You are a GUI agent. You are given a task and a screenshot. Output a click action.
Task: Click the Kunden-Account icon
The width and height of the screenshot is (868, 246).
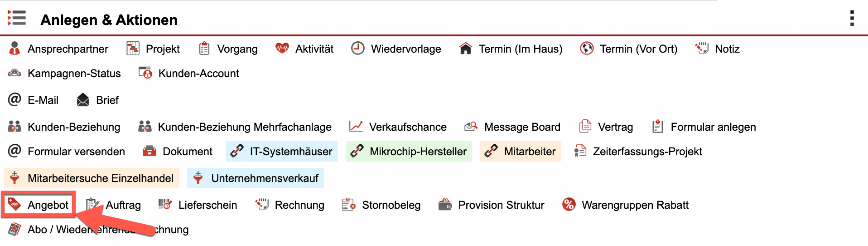click(145, 73)
